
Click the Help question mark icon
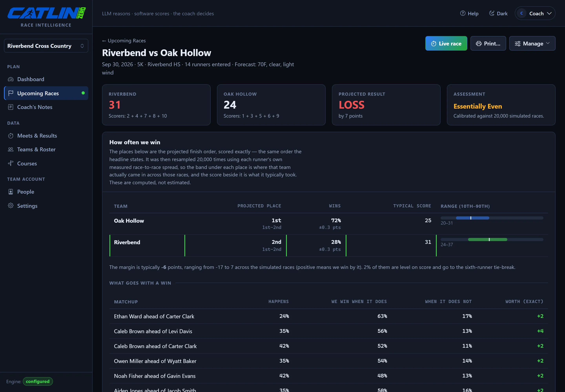463,14
